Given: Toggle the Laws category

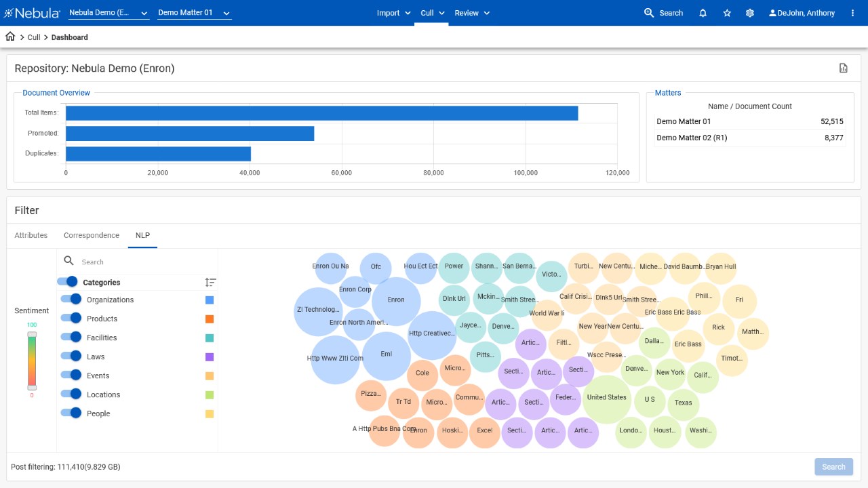Looking at the screenshot, I should tap(71, 356).
